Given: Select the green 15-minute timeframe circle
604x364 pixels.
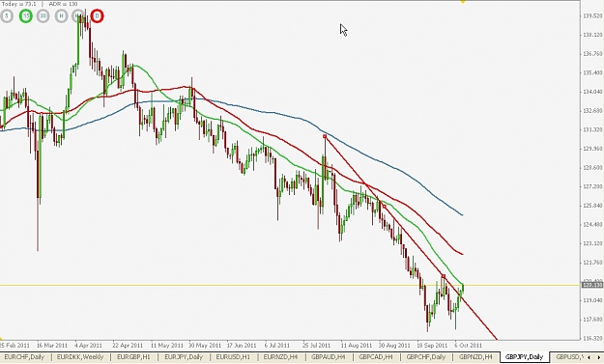Looking at the screenshot, I should click(x=26, y=15).
